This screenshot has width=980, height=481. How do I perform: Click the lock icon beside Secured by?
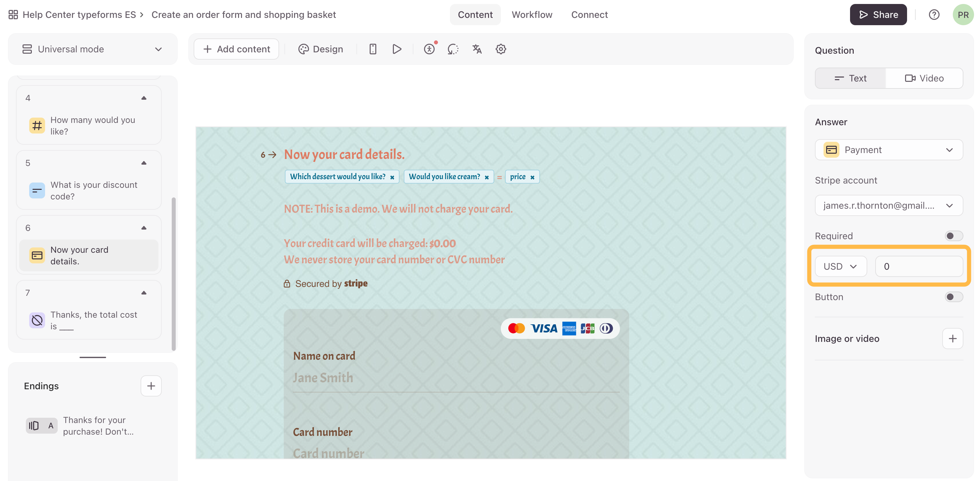287,284
